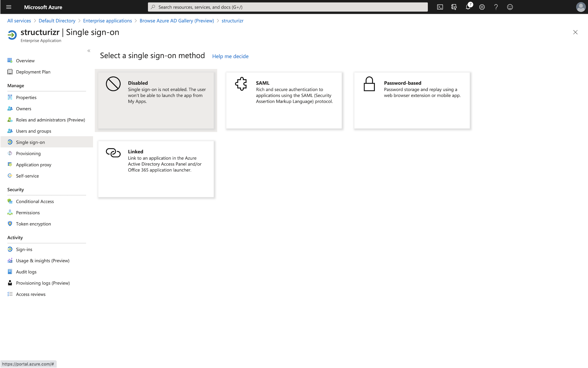
Task: Click the Properties icon in sidebar
Action: pos(10,97)
